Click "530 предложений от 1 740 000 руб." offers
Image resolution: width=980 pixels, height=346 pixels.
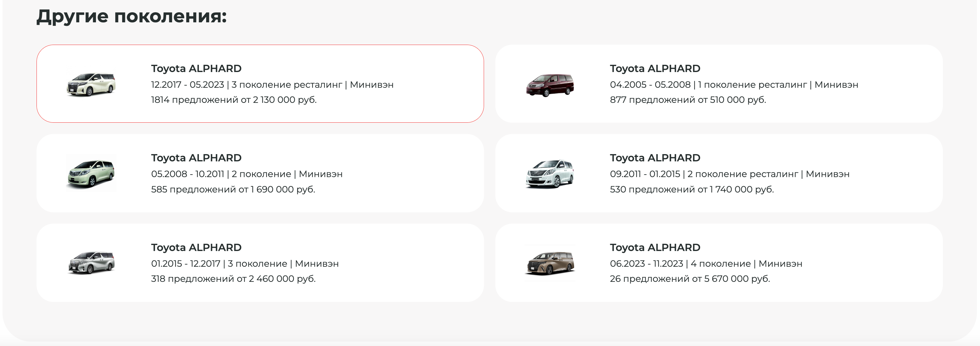click(x=692, y=189)
